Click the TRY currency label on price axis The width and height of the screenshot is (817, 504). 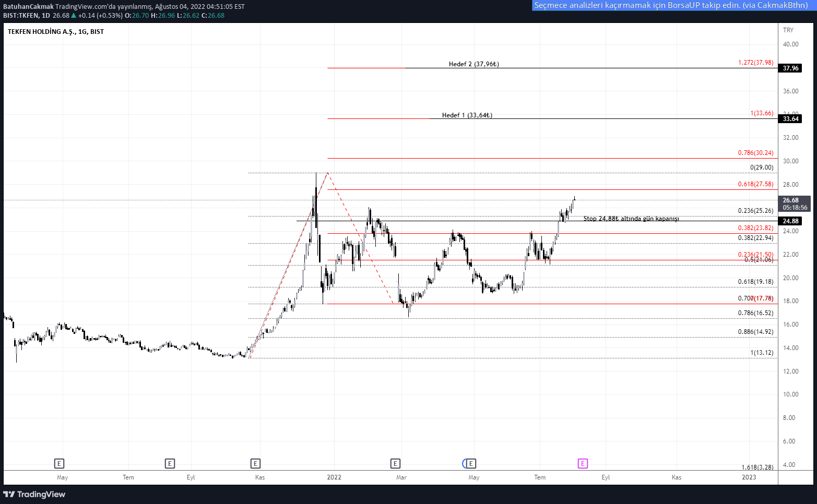click(x=788, y=30)
